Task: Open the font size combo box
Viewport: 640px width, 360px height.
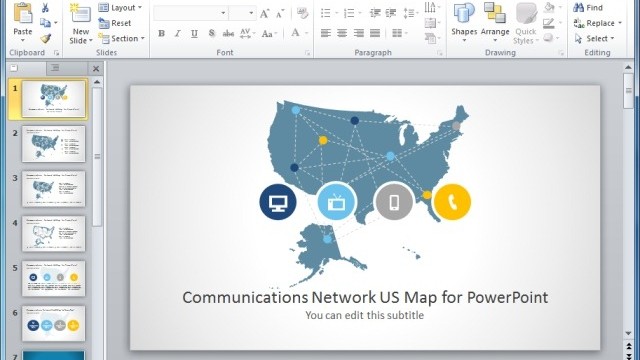Action: coord(242,13)
